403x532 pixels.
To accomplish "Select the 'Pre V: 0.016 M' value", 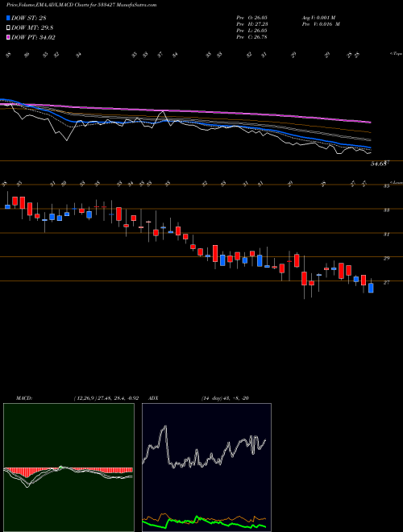I will [x=320, y=24].
